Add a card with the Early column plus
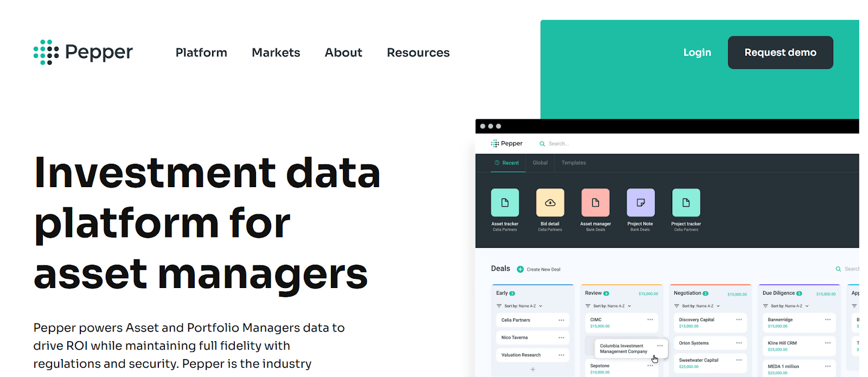Viewport: 868px width, 377px height. (x=533, y=369)
